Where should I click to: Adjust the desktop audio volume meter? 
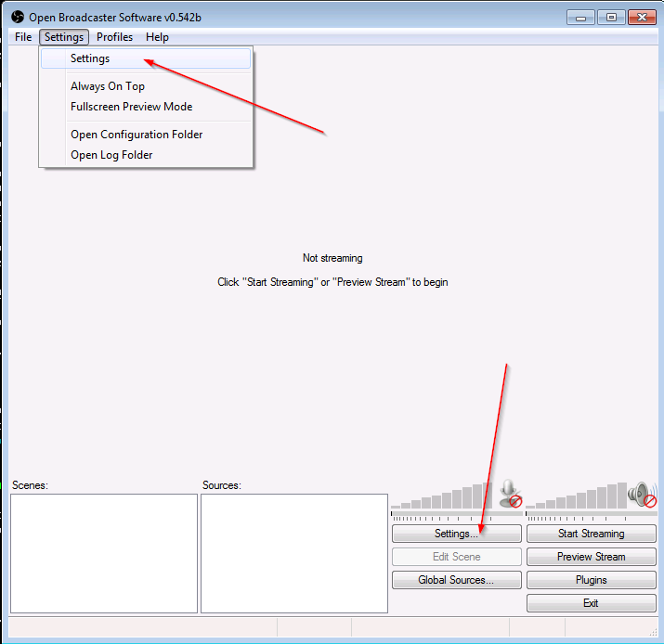(x=577, y=496)
